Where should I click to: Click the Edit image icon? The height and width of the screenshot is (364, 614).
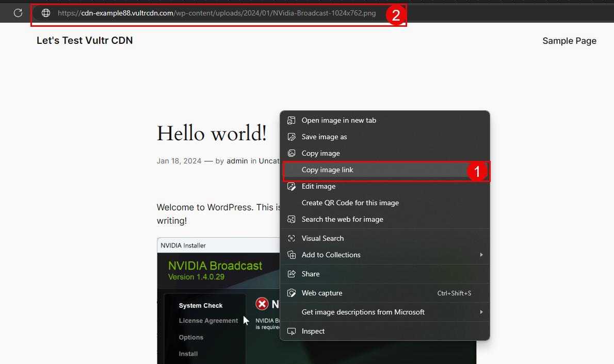coord(292,186)
